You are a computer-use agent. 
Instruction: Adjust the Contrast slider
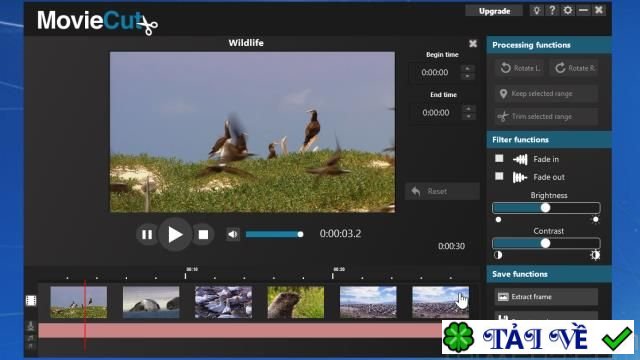point(546,243)
